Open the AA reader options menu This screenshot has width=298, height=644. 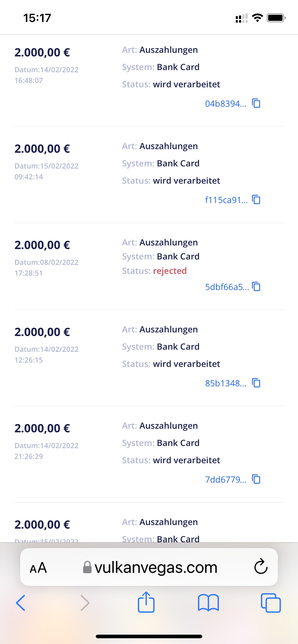tap(38, 568)
